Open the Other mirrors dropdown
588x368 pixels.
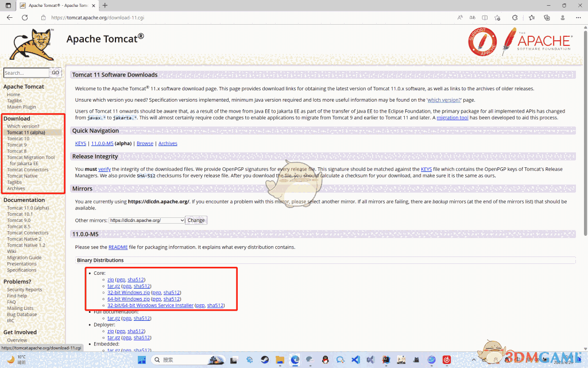tap(153, 220)
